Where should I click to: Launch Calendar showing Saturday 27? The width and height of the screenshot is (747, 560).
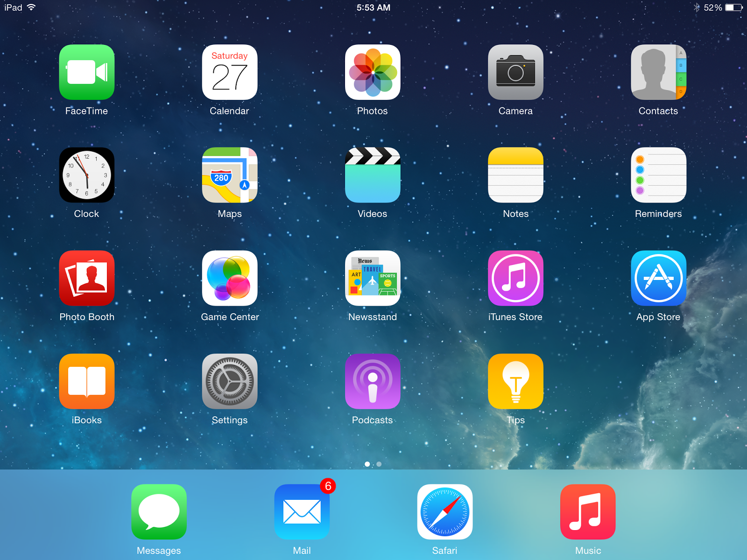coord(230,72)
